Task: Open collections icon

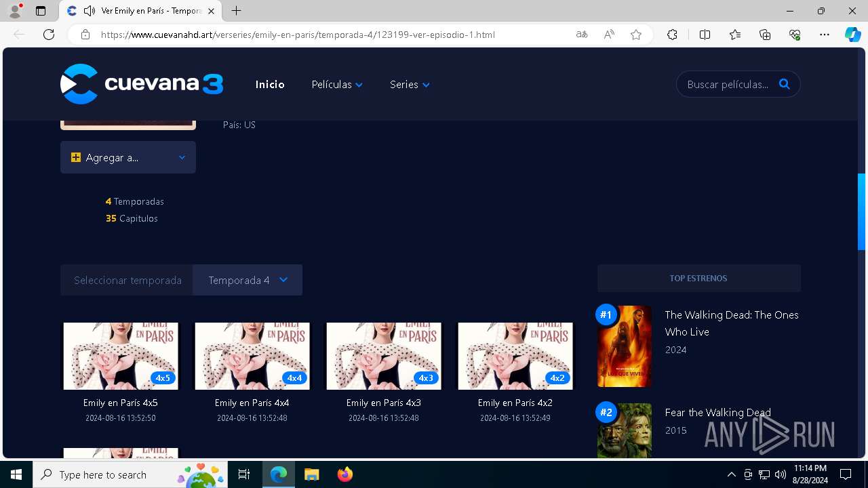Action: (x=765, y=35)
